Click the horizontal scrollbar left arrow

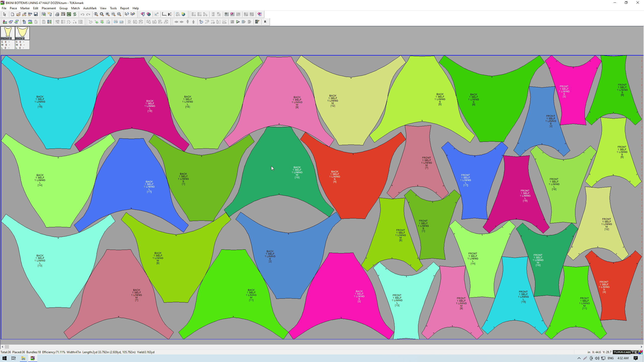tap(3, 347)
